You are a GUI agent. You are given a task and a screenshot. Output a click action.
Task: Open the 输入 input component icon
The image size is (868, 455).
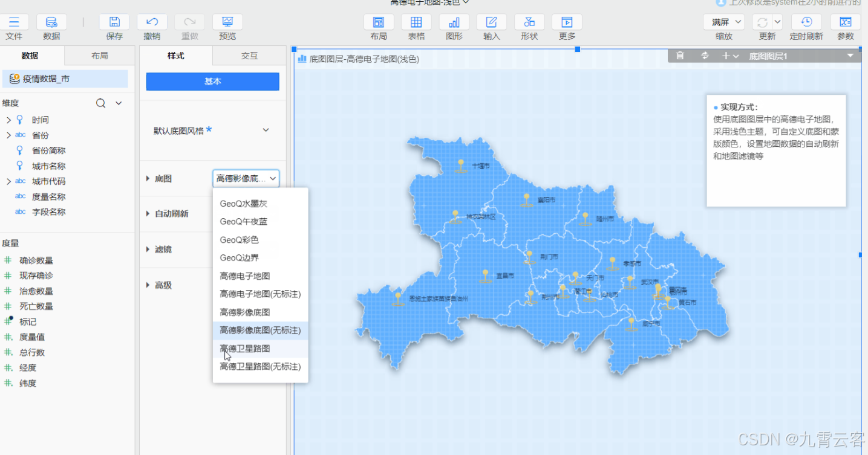click(x=492, y=22)
